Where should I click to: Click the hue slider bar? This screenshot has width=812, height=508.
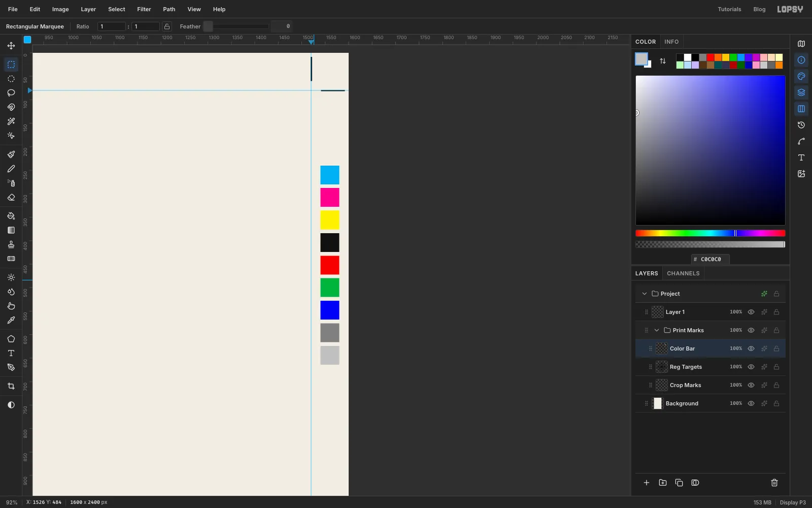point(710,233)
